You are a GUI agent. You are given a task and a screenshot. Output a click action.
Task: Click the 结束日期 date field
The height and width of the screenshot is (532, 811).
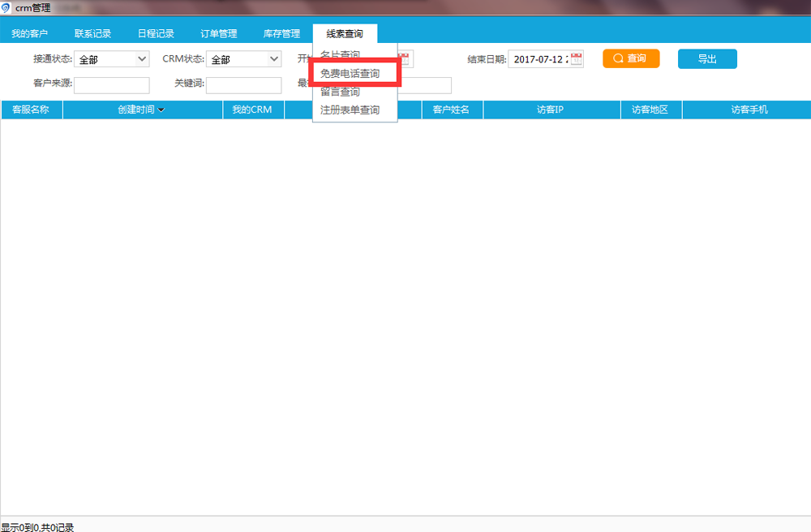[x=539, y=59]
